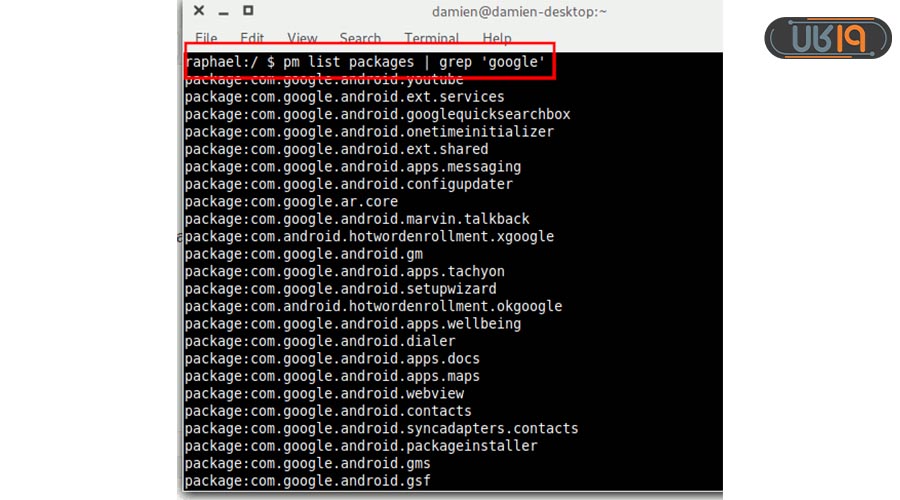900x500 pixels.
Task: Open the View menu
Action: pyautogui.click(x=302, y=38)
